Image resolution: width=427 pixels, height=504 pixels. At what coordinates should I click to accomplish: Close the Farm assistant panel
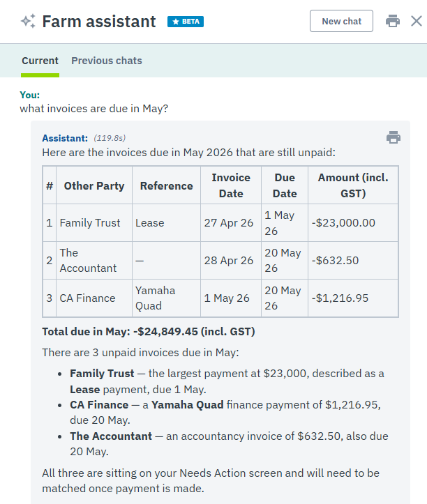click(x=417, y=21)
